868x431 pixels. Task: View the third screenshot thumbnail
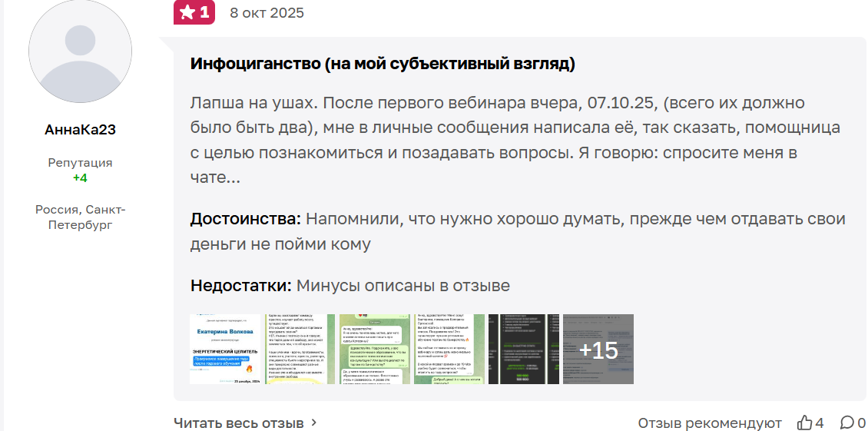pos(374,349)
